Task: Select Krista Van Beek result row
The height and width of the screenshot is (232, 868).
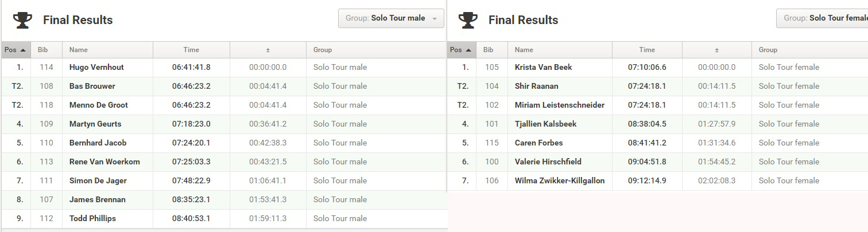Action: pos(657,67)
